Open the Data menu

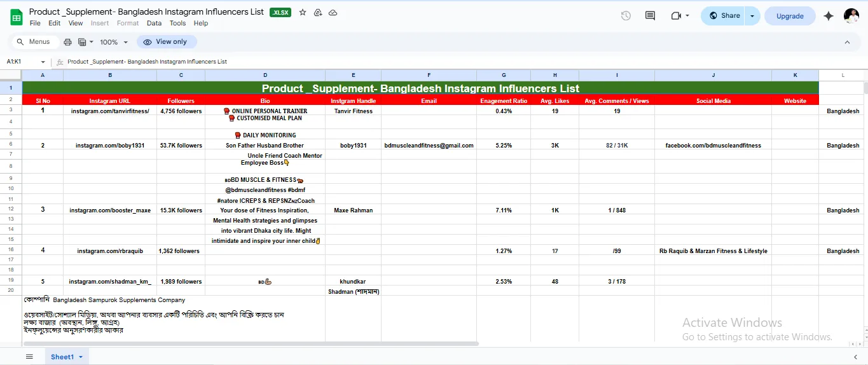(x=154, y=23)
